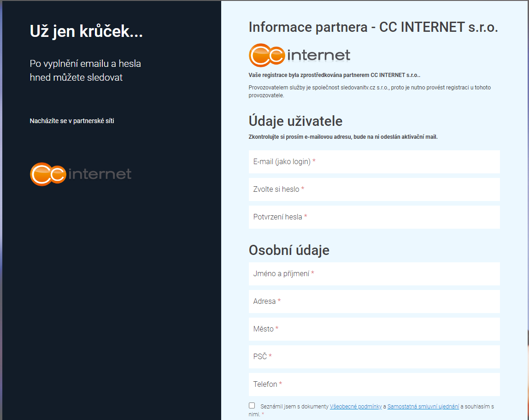
Task: Click the Telefon input field
Action: pos(374,385)
